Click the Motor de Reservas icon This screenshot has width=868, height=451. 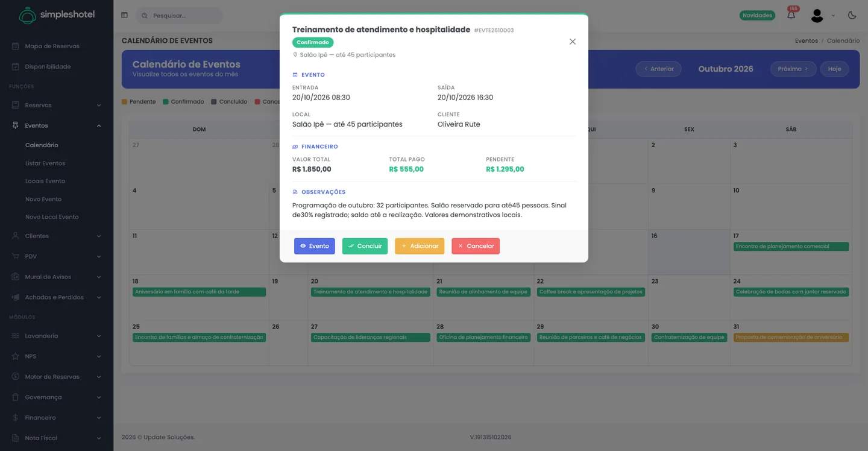coord(16,377)
